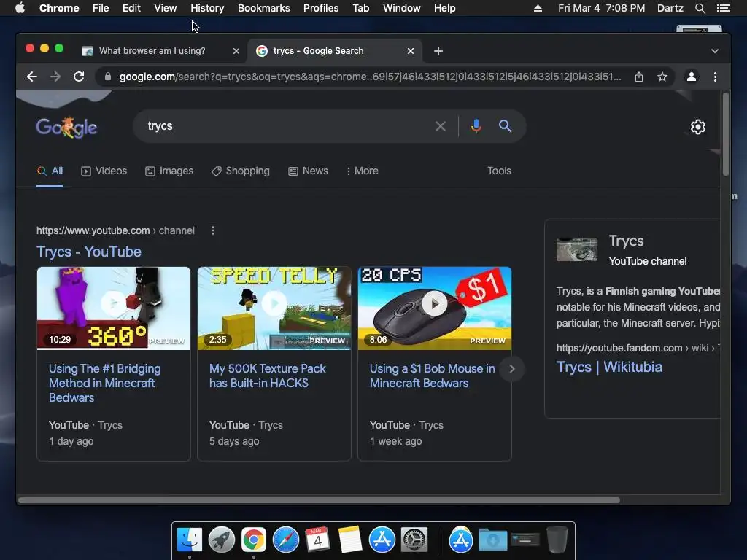Open Notification Center list icon
Viewport: 747px width, 560px height.
pos(723,8)
